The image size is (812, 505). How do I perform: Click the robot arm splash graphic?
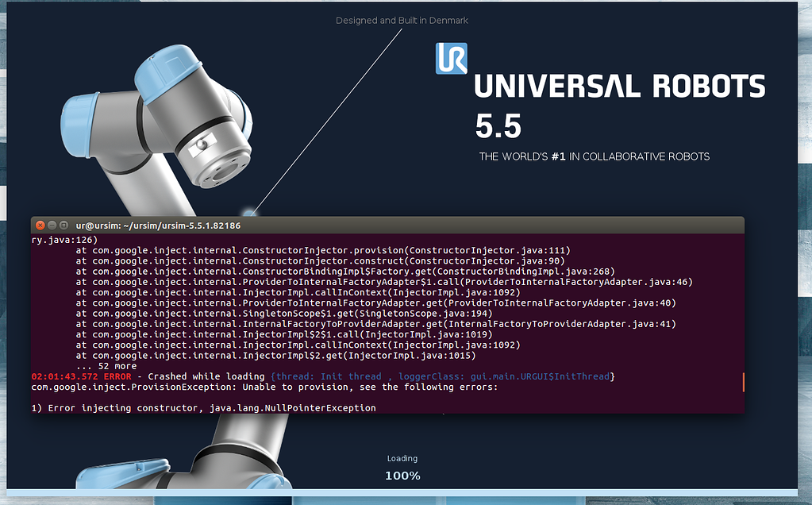[175, 111]
